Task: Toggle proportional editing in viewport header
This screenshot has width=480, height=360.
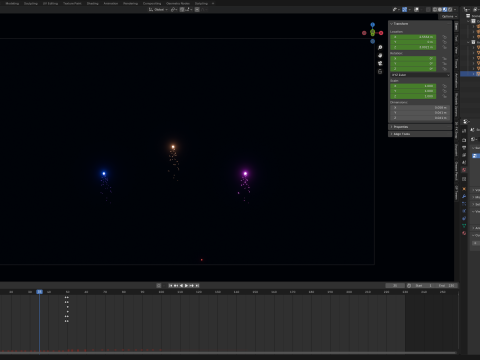Action: click(197, 9)
